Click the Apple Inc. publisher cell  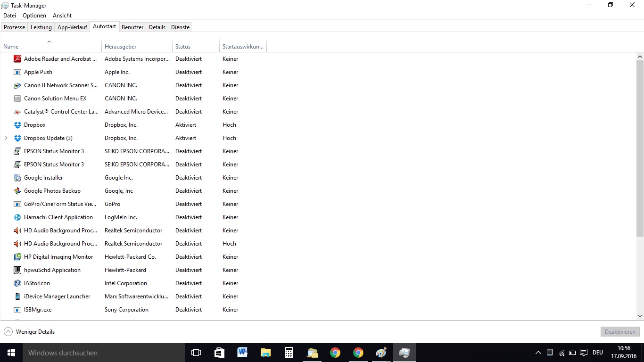(x=117, y=72)
